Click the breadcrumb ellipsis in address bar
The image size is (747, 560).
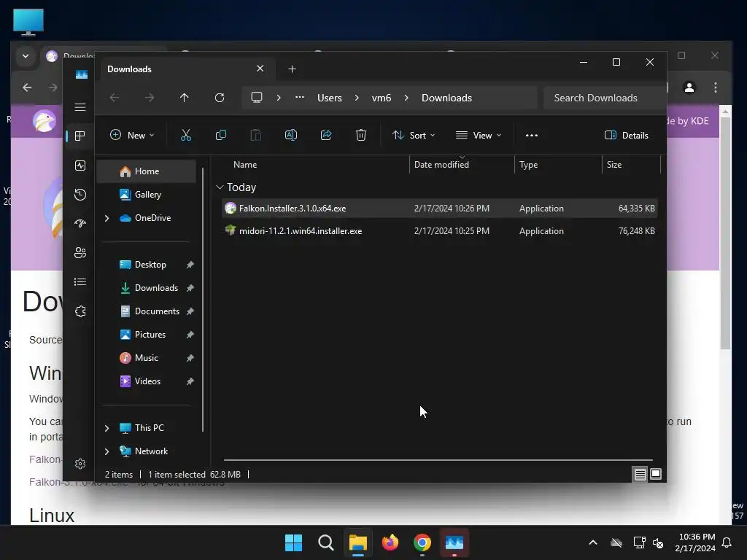point(300,98)
